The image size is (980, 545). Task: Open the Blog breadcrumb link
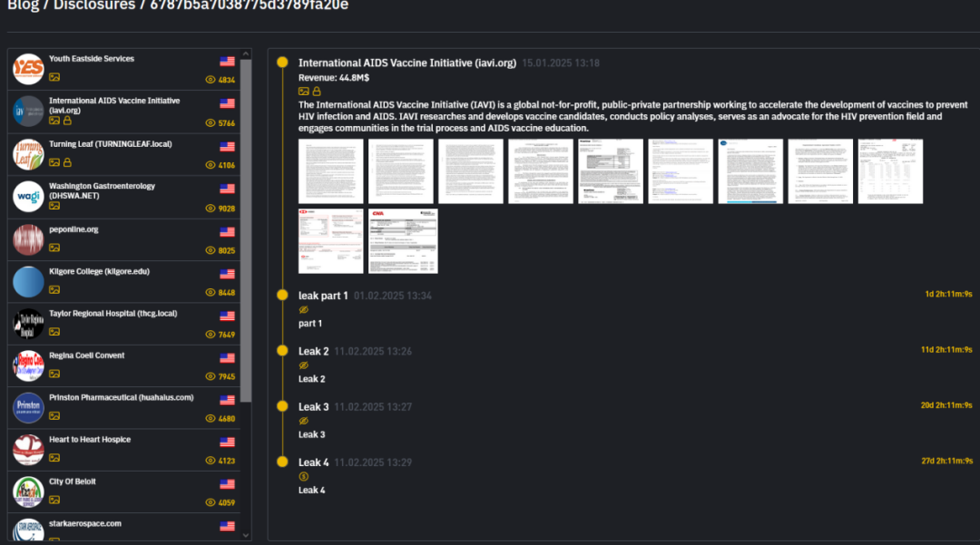coord(23,5)
